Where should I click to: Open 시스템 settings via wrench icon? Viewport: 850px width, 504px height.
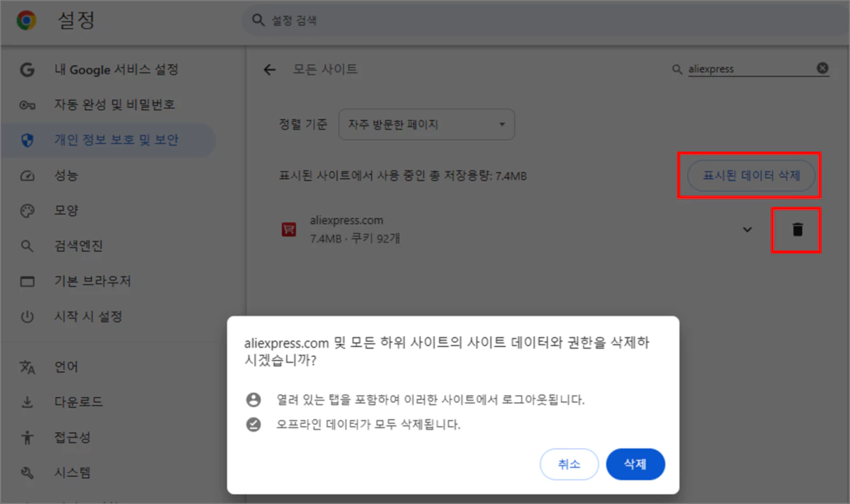[x=26, y=472]
